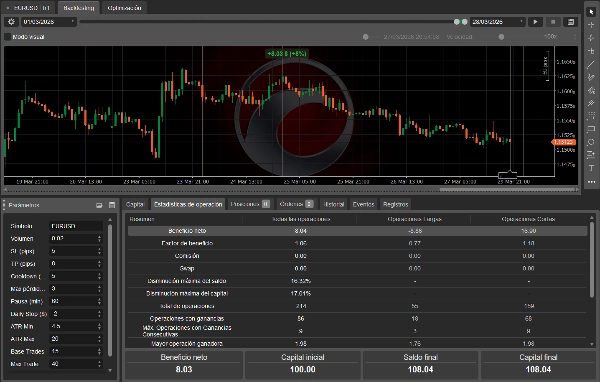Click Disminución máxima del capital row
This screenshot has height=382, width=600.
pos(357,294)
